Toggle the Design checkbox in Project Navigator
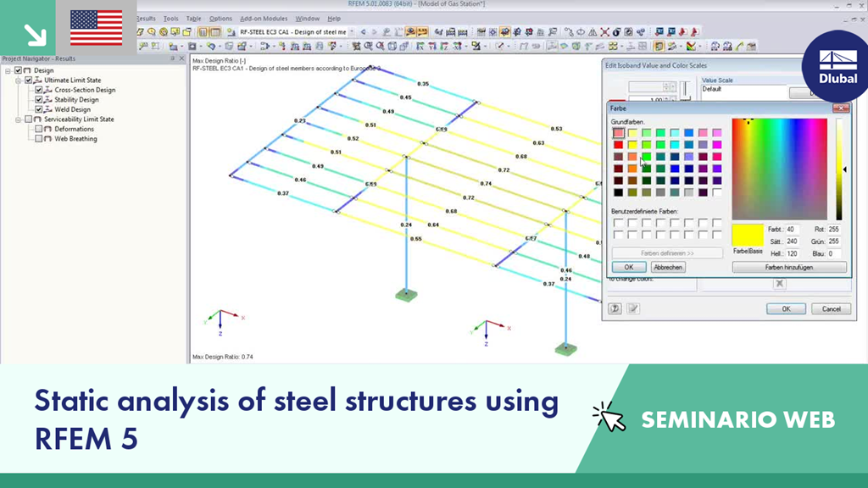The image size is (868, 488). [x=19, y=70]
